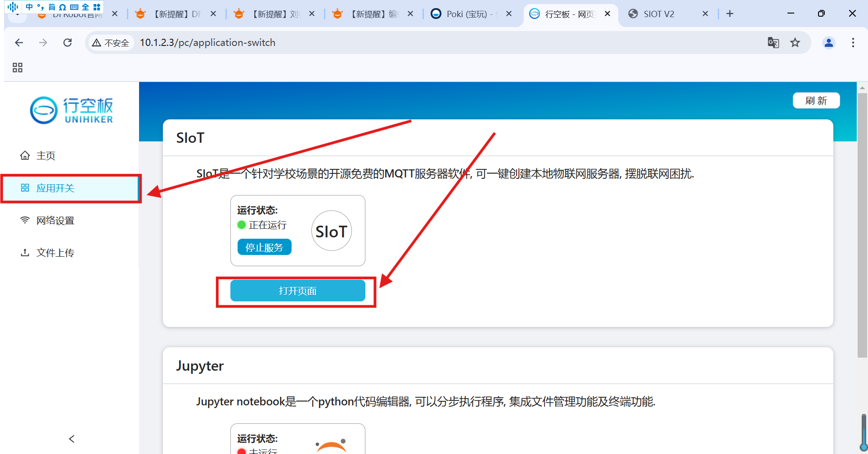868x454 pixels.
Task: Open the Chrome three-dot menu
Action: tap(853, 43)
